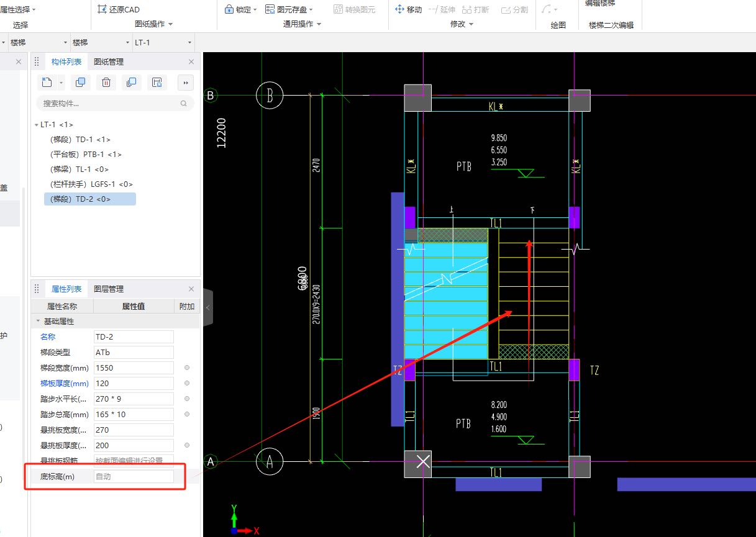Click the 楼梯二次编辑 group label
756x537 pixels.
click(x=611, y=25)
